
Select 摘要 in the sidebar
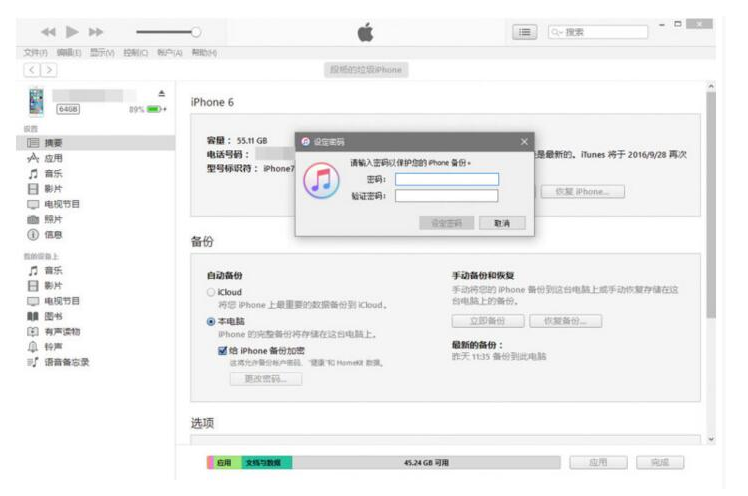point(96,143)
